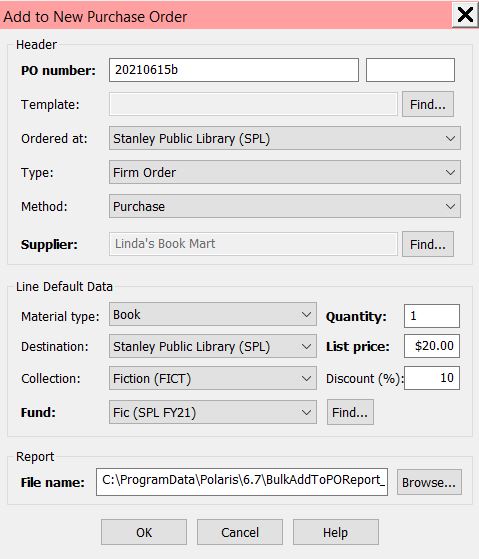Click the Material type label
Image resolution: width=479 pixels, height=559 pixels.
click(x=60, y=317)
